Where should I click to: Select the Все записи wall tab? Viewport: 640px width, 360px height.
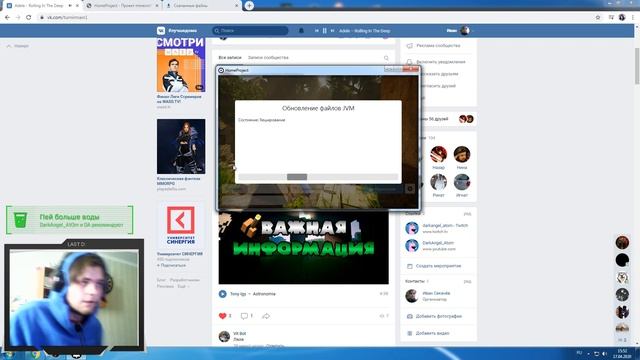230,58
